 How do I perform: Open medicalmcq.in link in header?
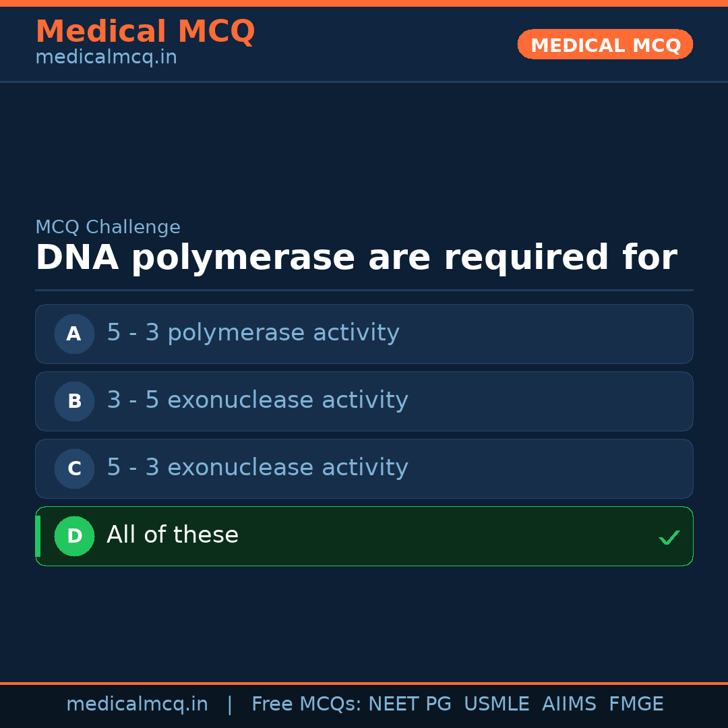(x=106, y=57)
